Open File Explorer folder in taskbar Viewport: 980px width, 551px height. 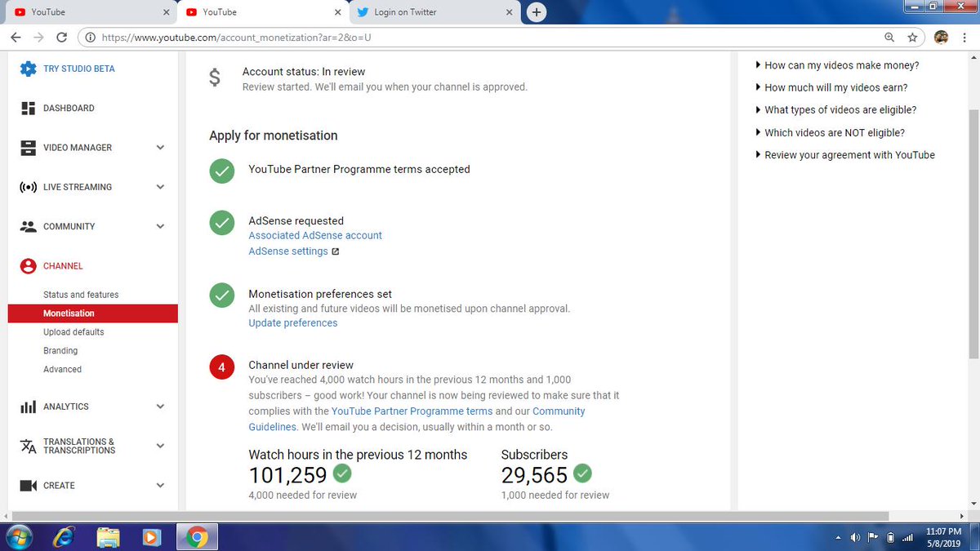click(109, 537)
